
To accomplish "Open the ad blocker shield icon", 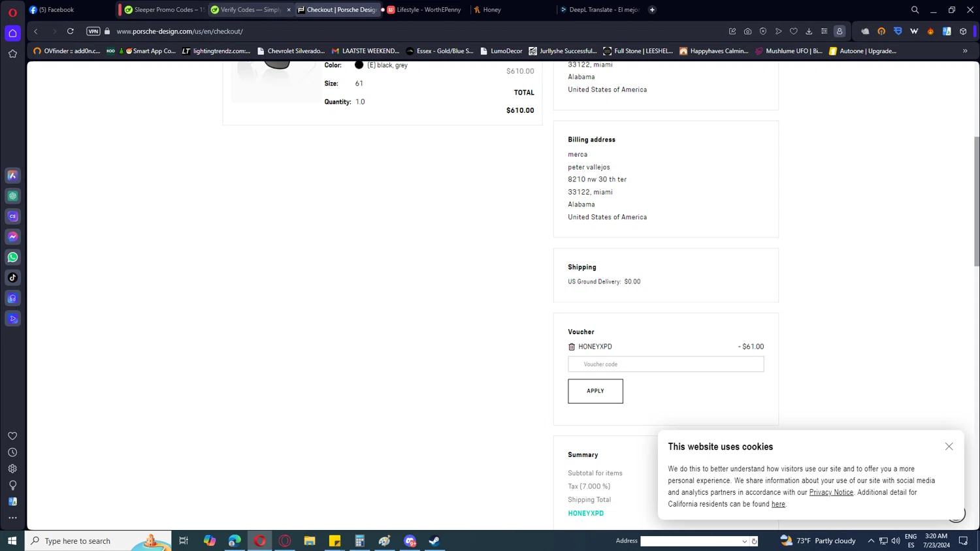I will pyautogui.click(x=763, y=31).
